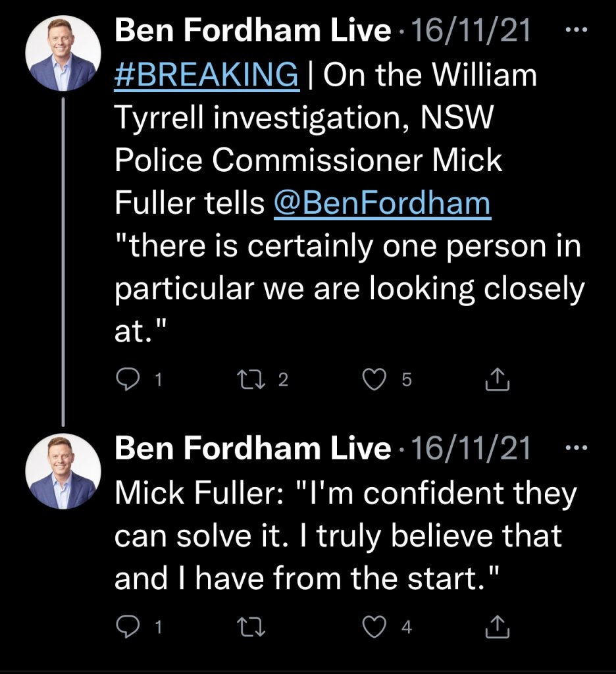Open more options for the first tweet

[577, 31]
